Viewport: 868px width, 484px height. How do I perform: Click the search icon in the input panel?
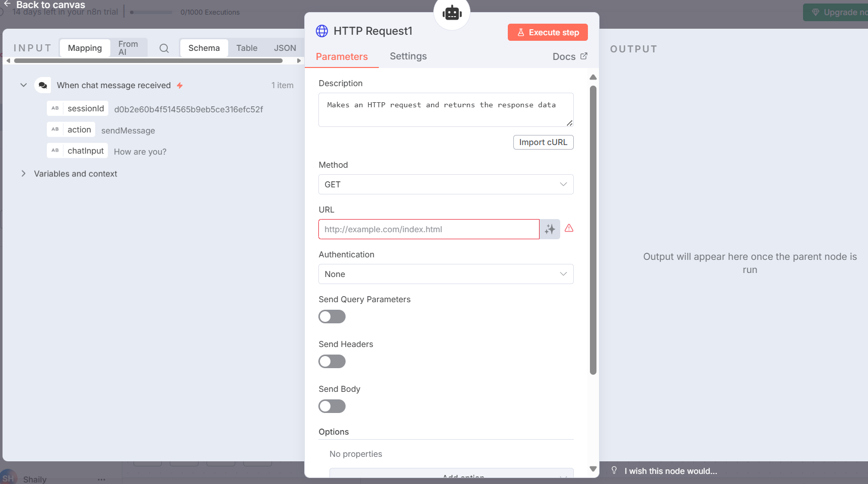164,48
